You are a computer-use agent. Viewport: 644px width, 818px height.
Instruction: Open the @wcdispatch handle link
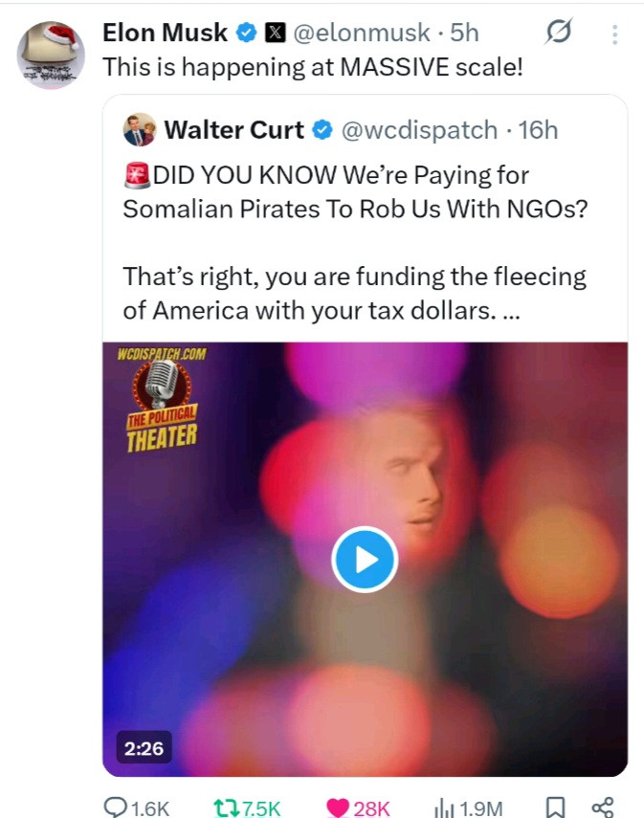419,130
